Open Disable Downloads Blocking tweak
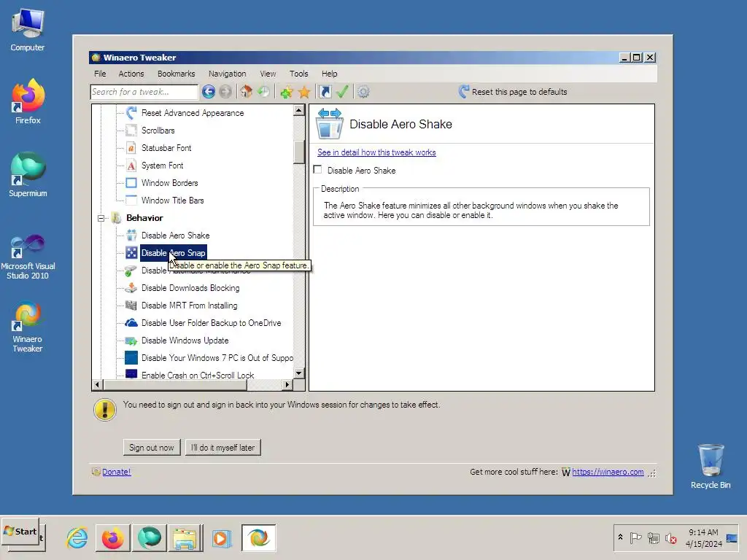747x560 pixels. [x=190, y=288]
